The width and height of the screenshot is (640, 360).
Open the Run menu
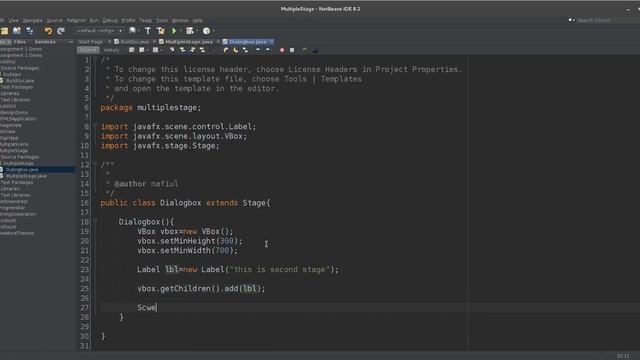pyautogui.click(x=94, y=20)
